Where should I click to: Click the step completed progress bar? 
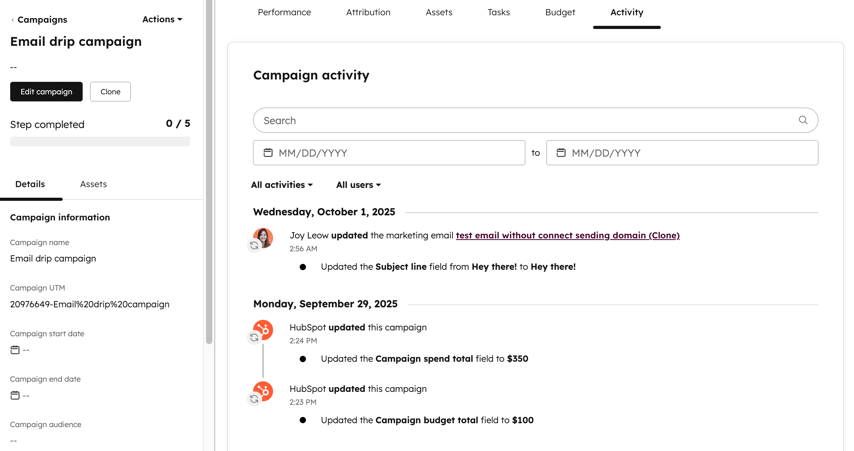(x=100, y=142)
